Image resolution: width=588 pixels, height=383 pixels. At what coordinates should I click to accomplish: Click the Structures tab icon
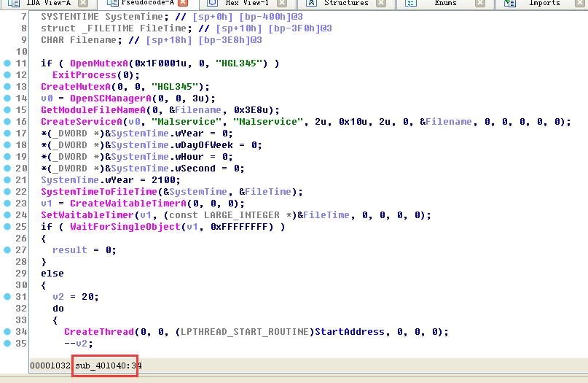point(310,4)
